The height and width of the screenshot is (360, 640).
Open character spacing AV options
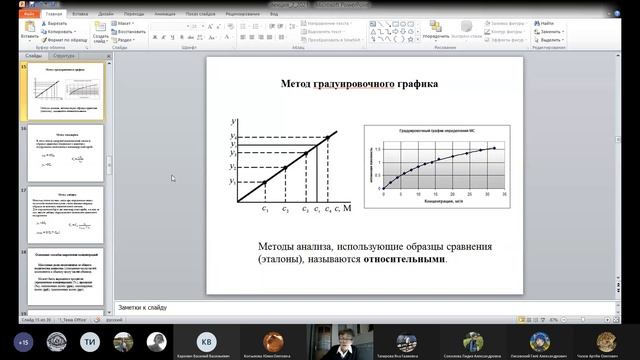point(200,37)
